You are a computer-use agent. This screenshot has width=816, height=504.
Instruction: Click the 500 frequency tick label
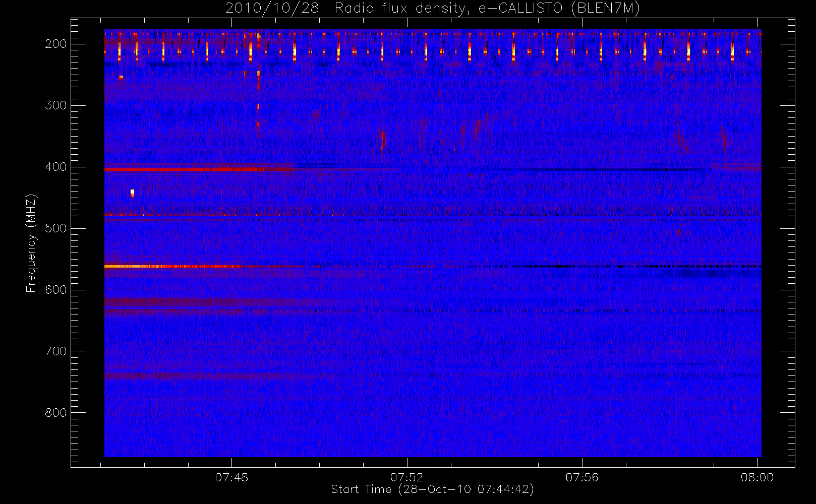tap(56, 228)
